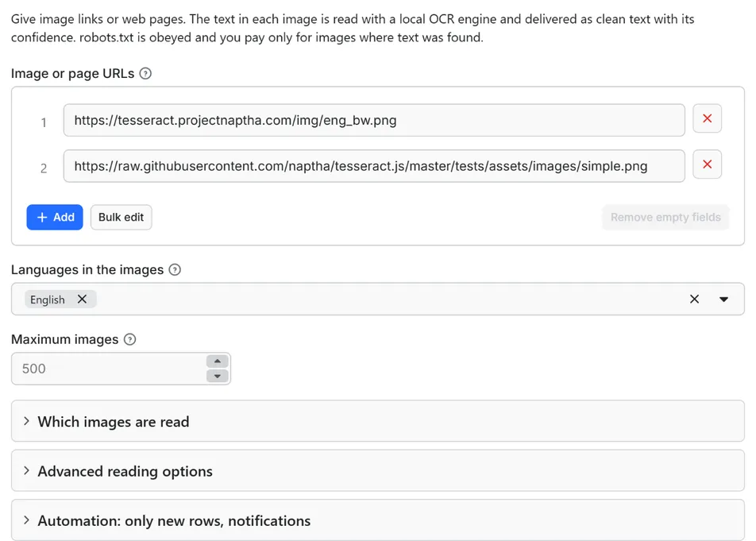Edit the simple.png URL field
Screen dimensions: 756x541
[x=374, y=166]
